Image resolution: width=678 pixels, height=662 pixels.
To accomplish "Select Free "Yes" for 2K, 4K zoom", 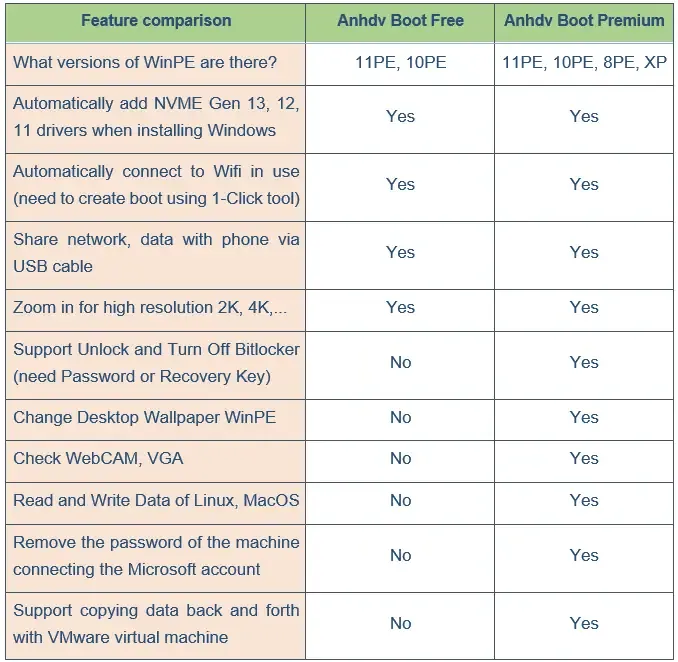I will pos(400,308).
